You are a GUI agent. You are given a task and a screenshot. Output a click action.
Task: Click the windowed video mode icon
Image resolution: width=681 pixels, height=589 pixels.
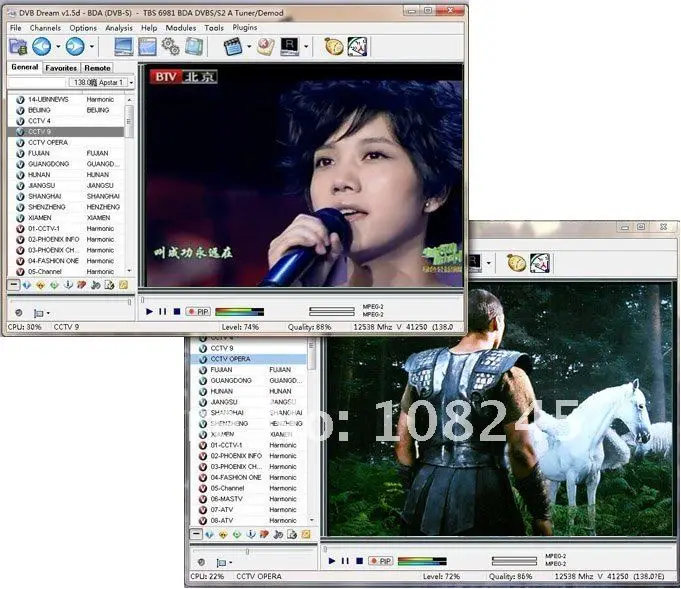[147, 46]
